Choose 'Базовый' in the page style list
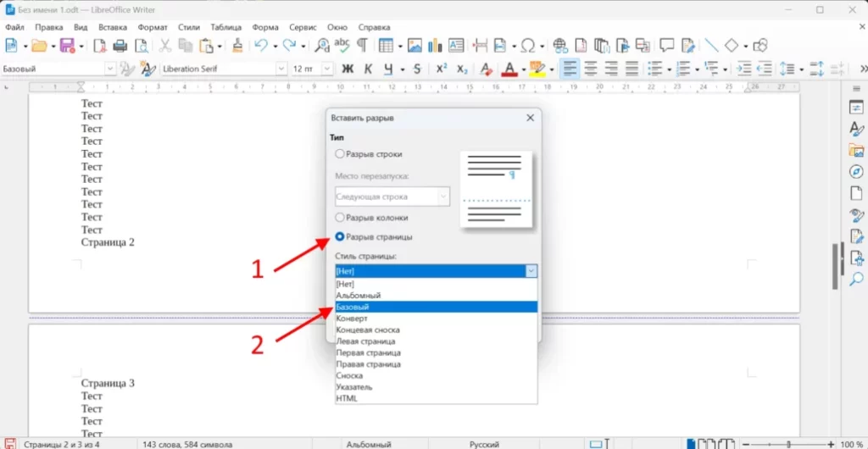The image size is (868, 449). 437,307
